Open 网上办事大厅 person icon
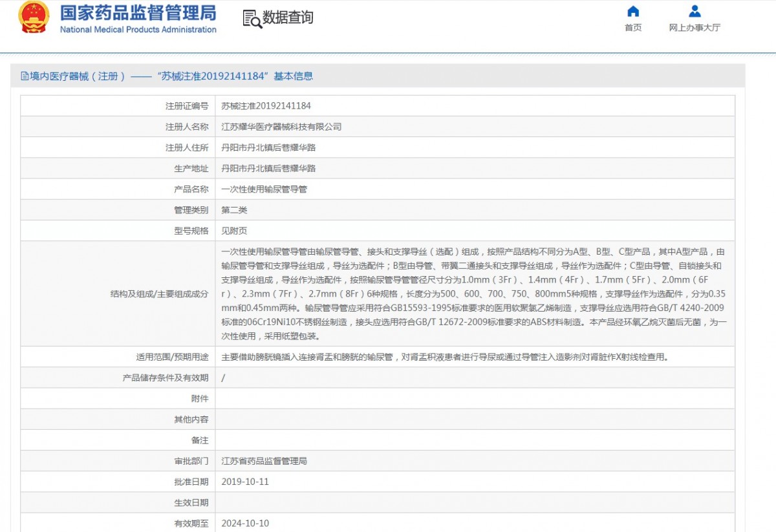776x532 pixels. click(695, 11)
